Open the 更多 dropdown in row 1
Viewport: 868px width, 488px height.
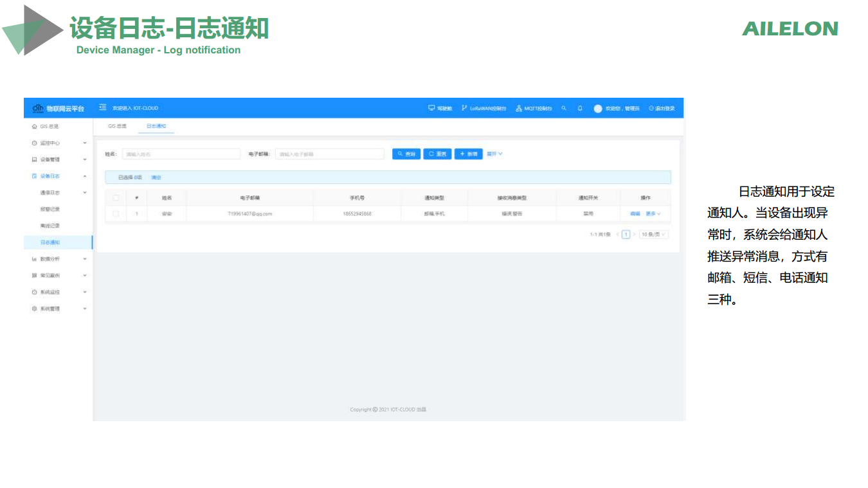click(653, 213)
